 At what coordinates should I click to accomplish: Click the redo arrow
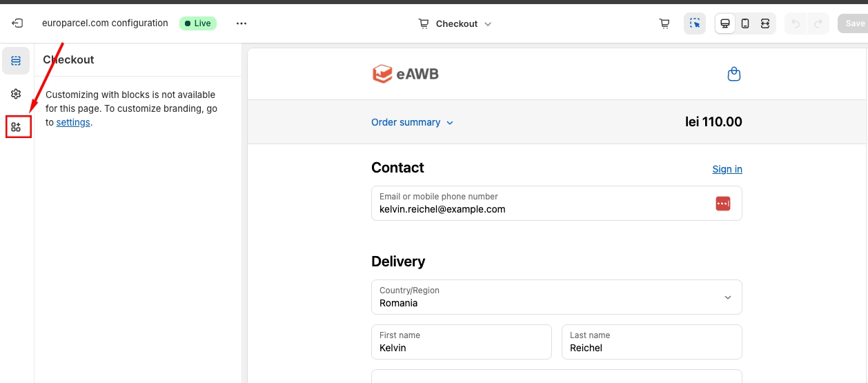tap(818, 23)
